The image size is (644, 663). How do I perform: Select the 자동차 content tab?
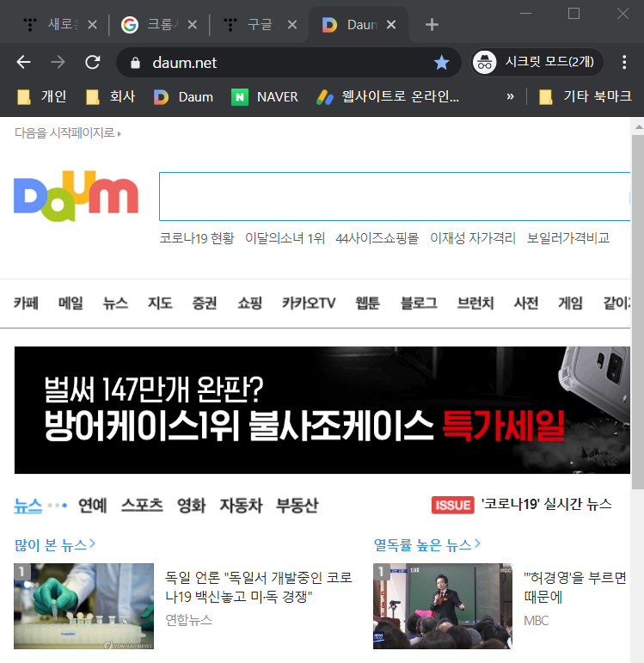241,506
